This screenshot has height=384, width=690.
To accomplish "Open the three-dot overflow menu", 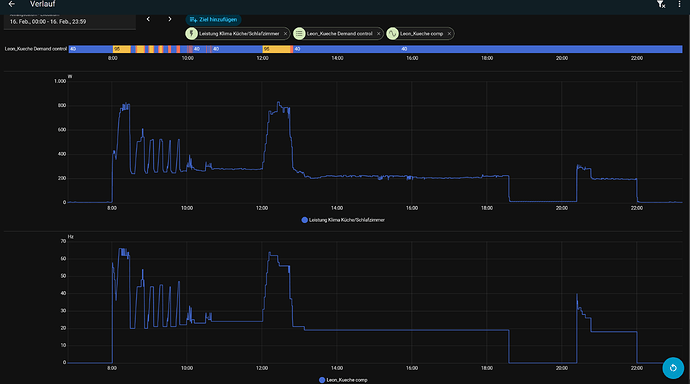I will tap(679, 4).
